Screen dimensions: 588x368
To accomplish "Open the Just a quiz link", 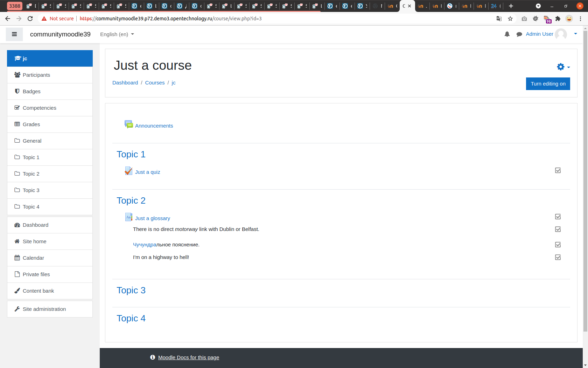I will coord(148,172).
